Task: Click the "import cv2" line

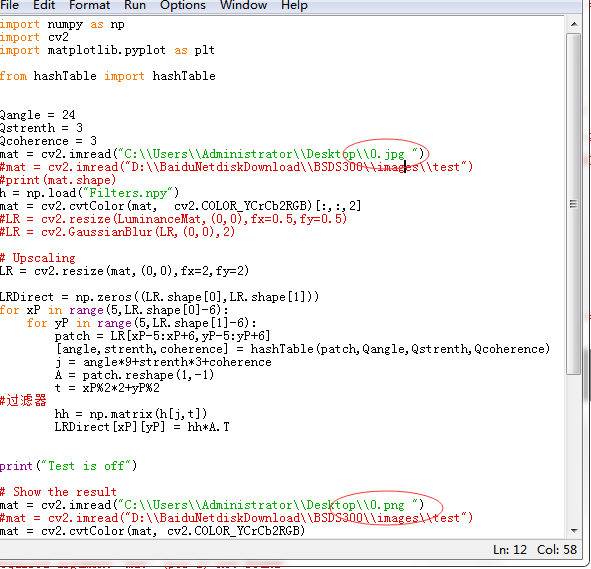Action: 34,37
